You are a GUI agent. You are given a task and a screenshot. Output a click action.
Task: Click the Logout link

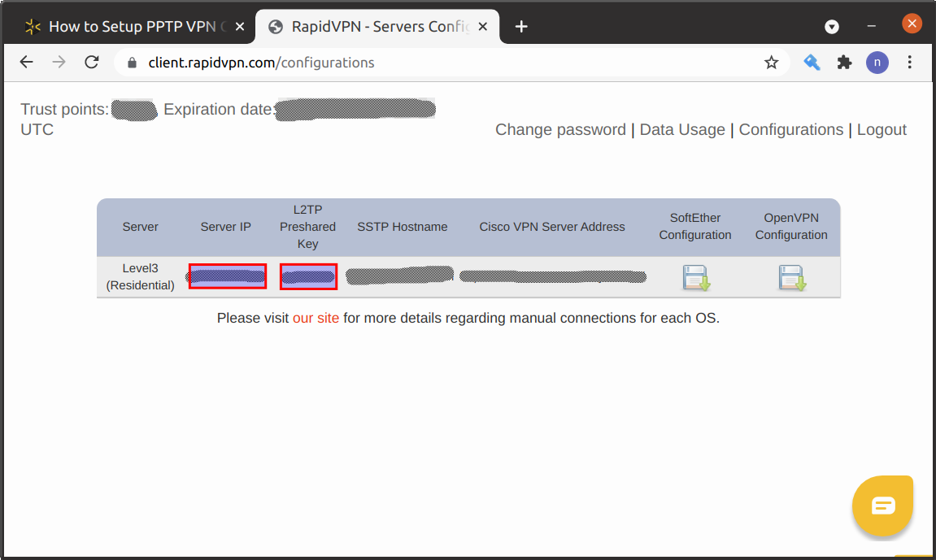point(882,129)
